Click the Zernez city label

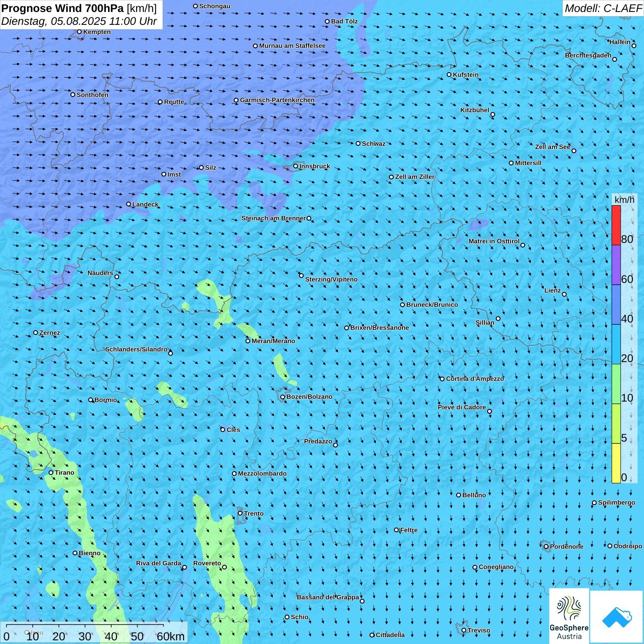pos(50,333)
